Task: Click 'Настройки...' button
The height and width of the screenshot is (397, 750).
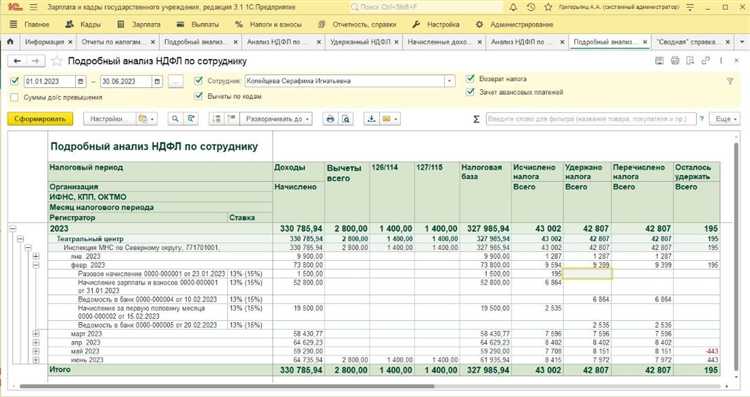Action: coord(107,119)
